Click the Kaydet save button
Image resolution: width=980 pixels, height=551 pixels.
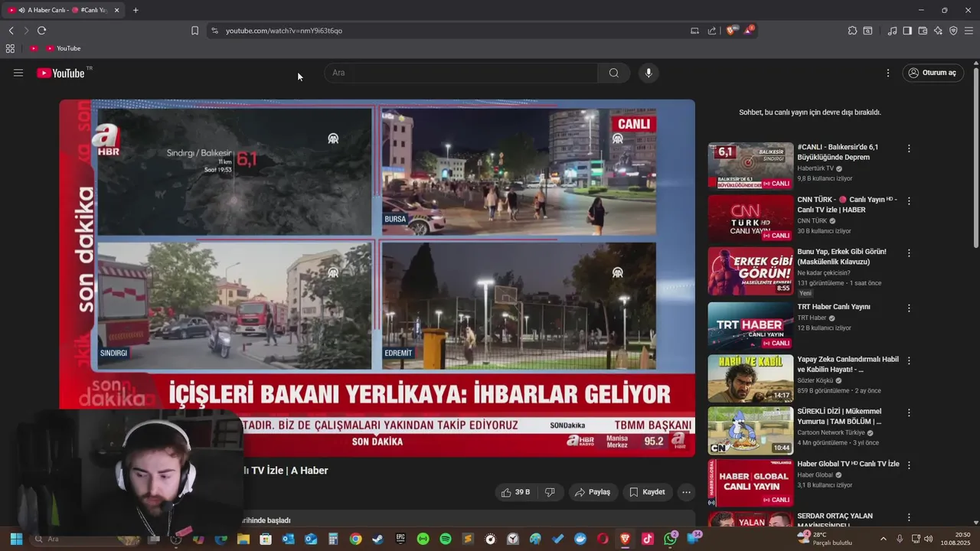(x=647, y=492)
